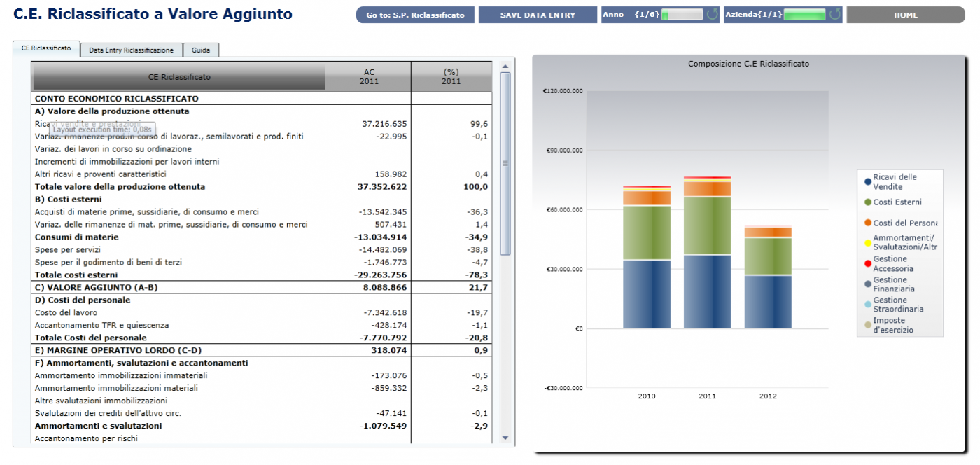Screen dimensions: 980x465
Task: Click the table scrollbar up arrow
Action: click(505, 67)
